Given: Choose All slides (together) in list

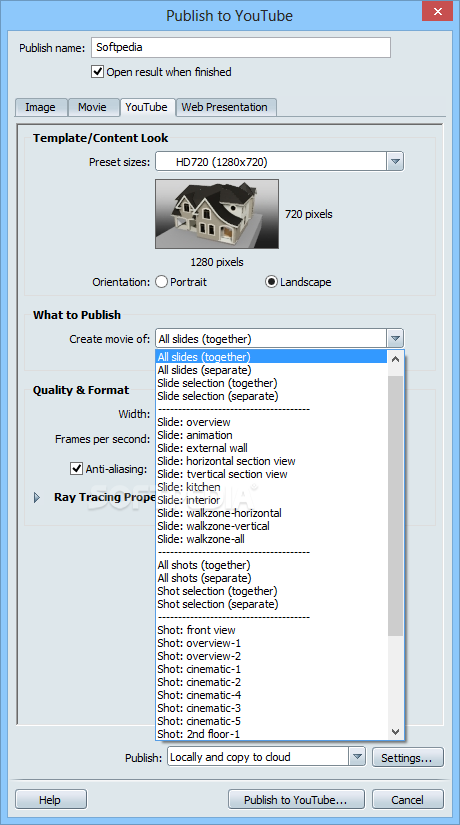Looking at the screenshot, I should [272, 357].
